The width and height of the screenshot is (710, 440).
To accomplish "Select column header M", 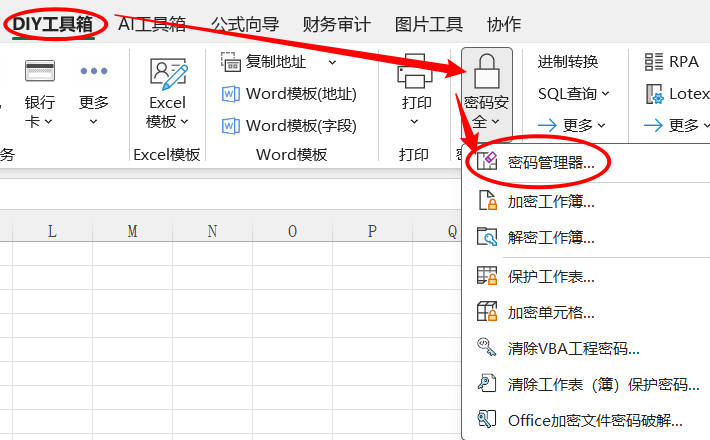I will (x=132, y=231).
